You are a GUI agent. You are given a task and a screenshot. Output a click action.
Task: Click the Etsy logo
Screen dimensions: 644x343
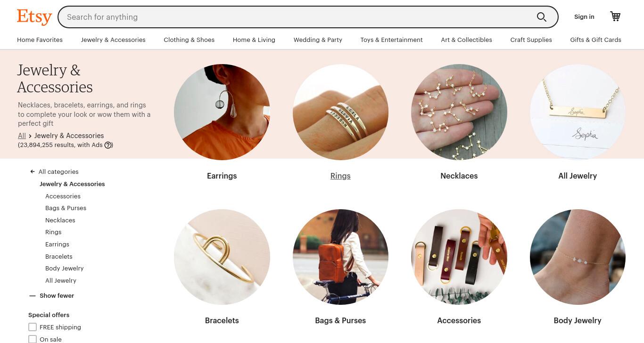(x=34, y=17)
